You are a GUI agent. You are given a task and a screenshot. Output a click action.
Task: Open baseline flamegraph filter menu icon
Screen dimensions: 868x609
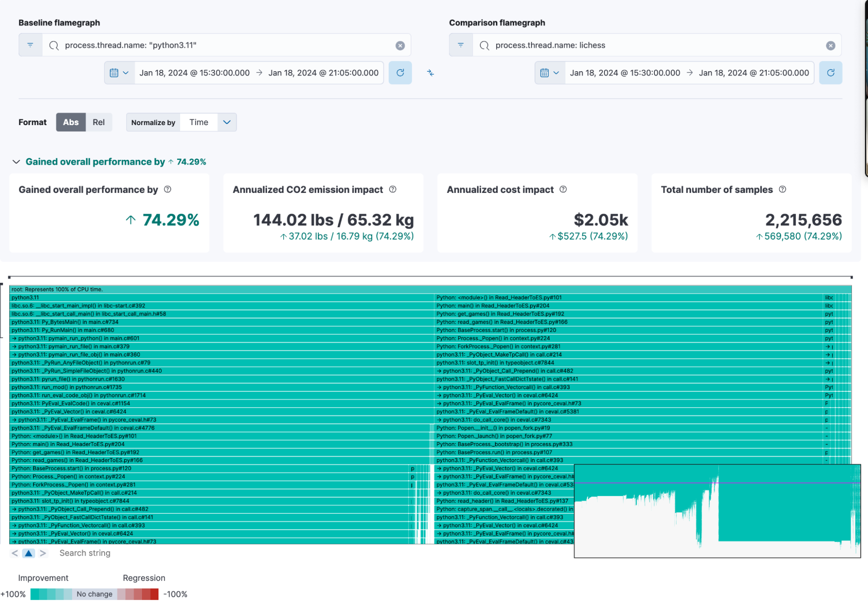coord(30,45)
